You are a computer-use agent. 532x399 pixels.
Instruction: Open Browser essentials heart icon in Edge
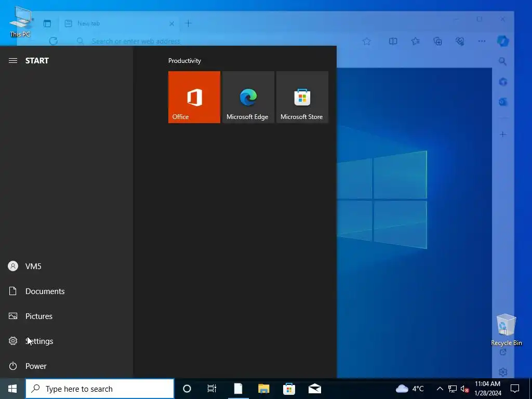pyautogui.click(x=460, y=41)
